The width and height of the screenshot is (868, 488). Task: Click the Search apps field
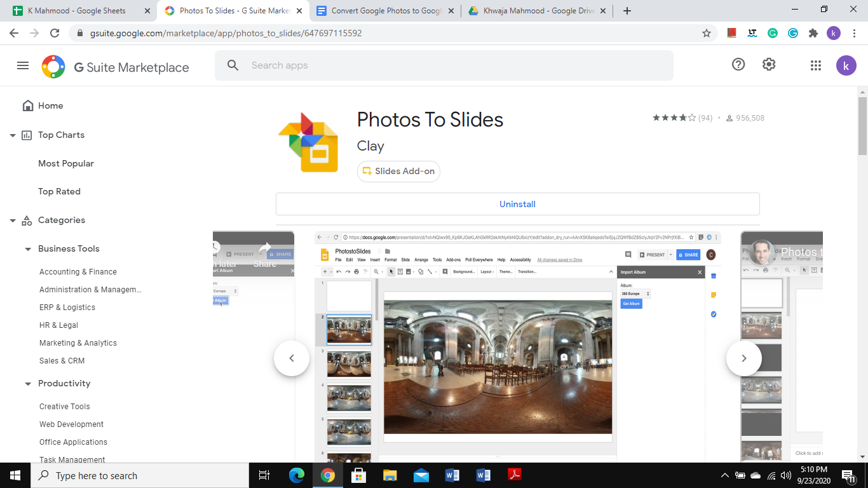coord(444,65)
